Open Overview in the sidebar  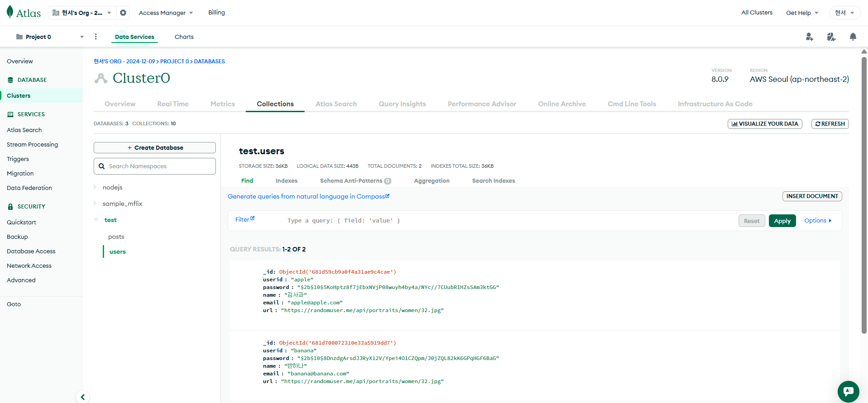[x=20, y=61]
